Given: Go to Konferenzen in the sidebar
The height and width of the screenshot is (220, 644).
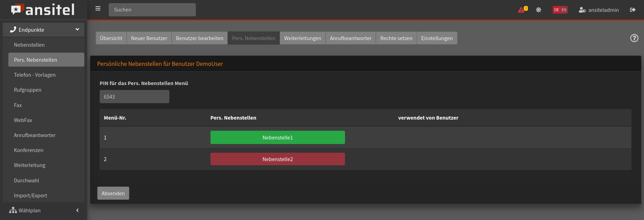Looking at the screenshot, I should pos(29,150).
